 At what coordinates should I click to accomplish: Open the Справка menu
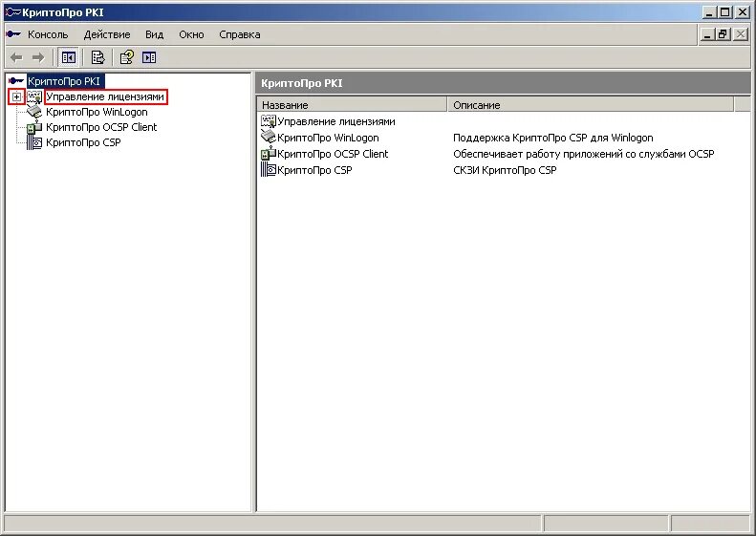tap(240, 34)
